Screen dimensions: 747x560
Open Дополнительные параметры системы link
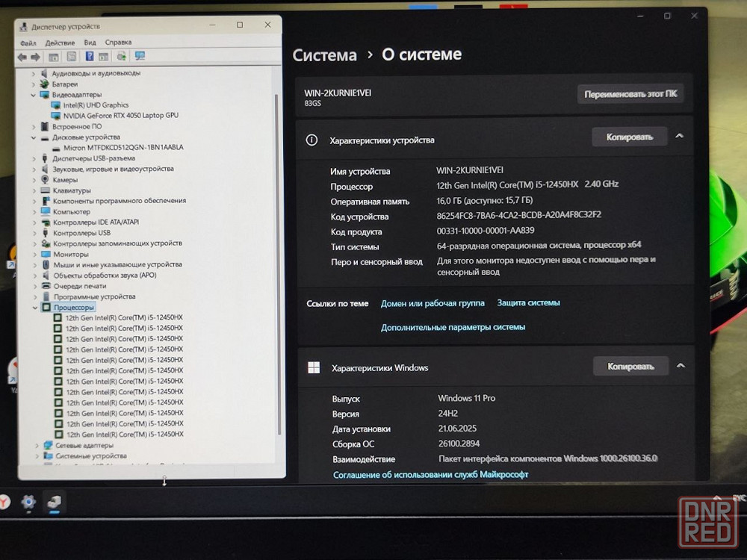tap(453, 327)
